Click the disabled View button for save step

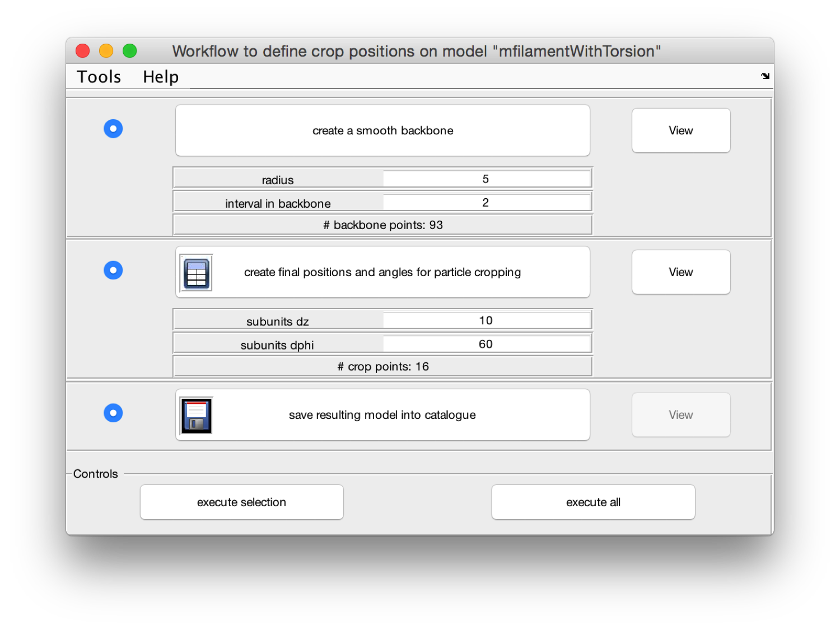681,415
